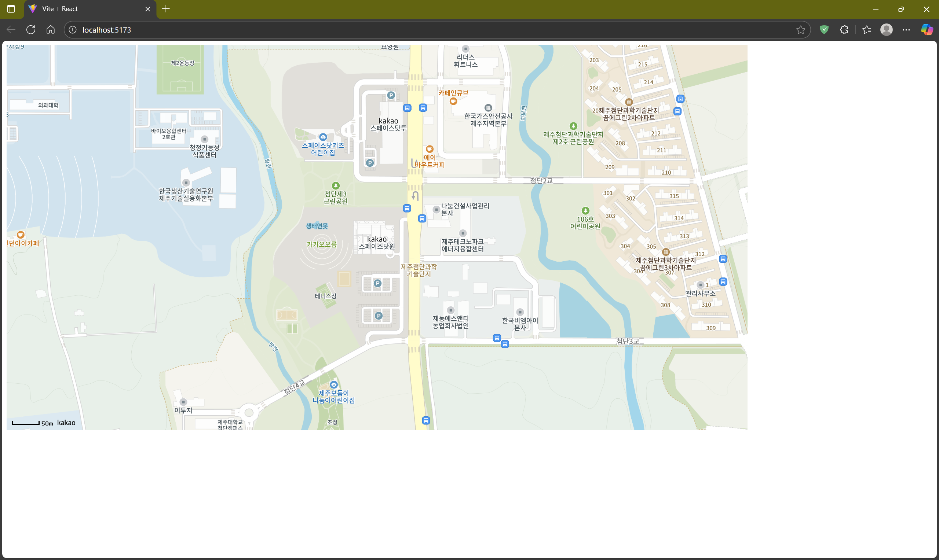
Task: Open browser extensions menu
Action: click(844, 30)
